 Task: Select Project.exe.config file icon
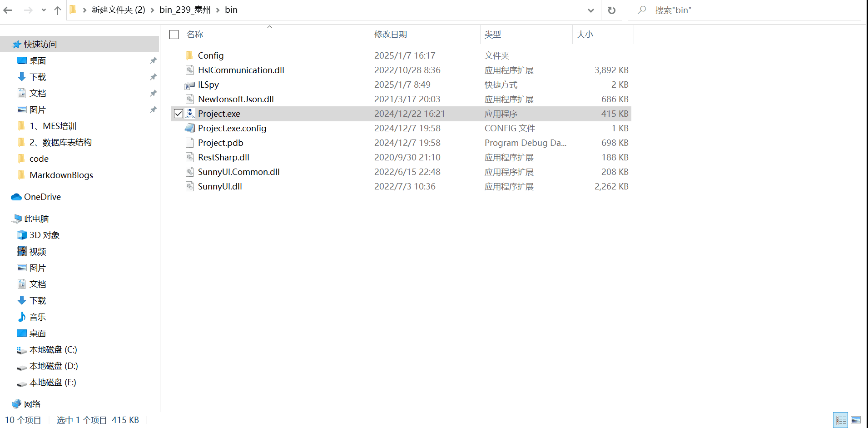click(x=190, y=128)
